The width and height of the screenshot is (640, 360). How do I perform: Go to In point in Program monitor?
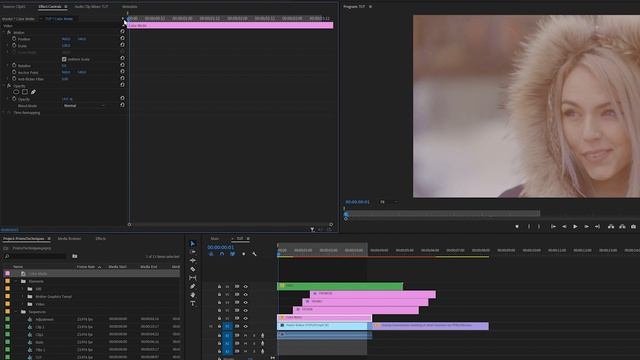point(553,227)
